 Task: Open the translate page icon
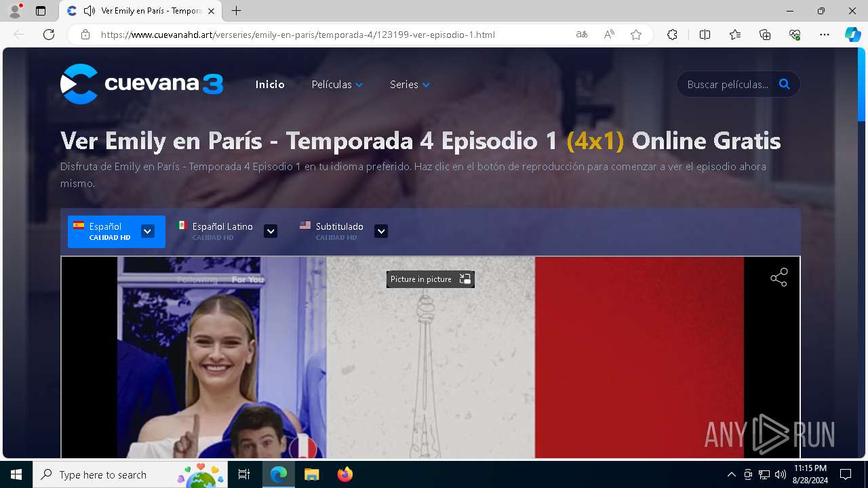coord(582,35)
